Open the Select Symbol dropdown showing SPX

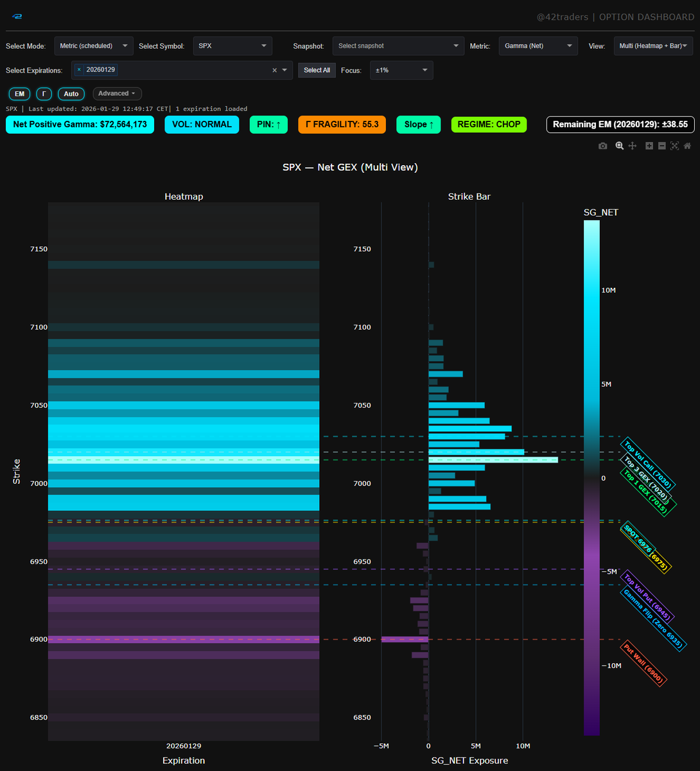tap(232, 46)
